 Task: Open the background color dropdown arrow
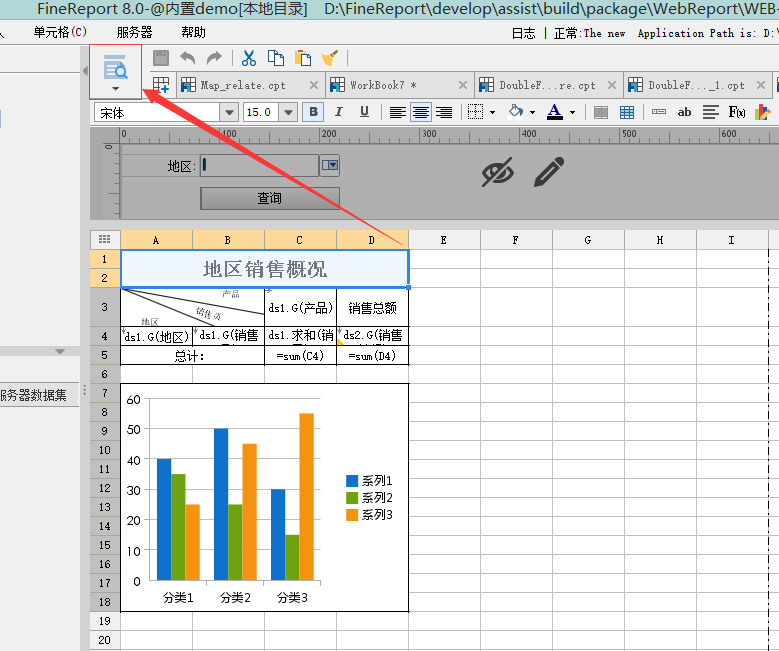(x=533, y=112)
